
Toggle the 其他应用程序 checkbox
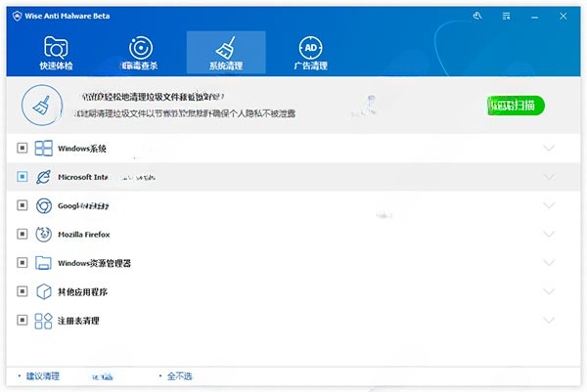pyautogui.click(x=23, y=291)
